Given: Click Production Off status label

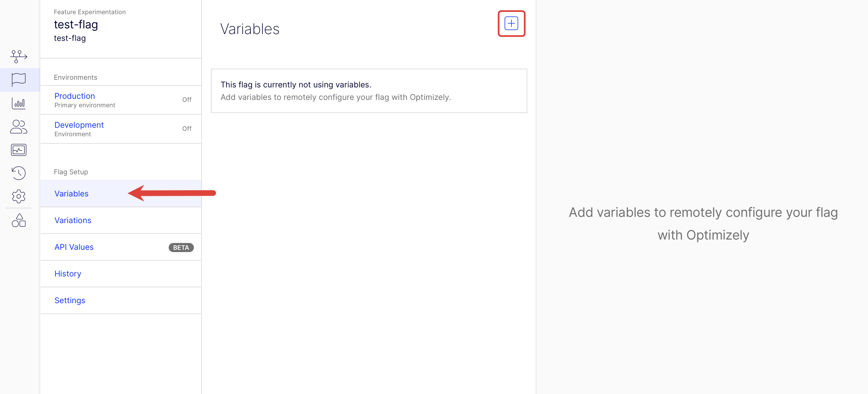Looking at the screenshot, I should 187,100.
